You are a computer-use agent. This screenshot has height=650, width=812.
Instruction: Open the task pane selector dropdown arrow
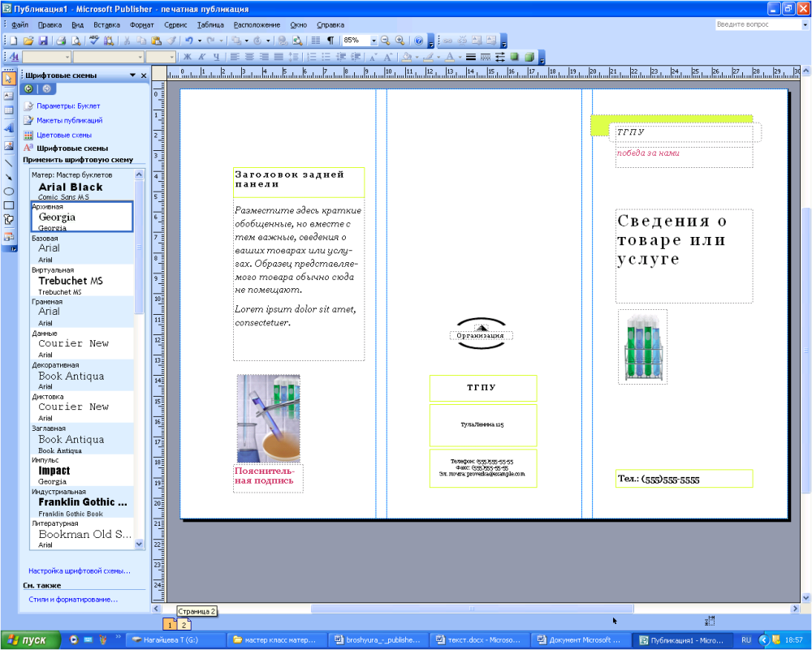point(133,75)
